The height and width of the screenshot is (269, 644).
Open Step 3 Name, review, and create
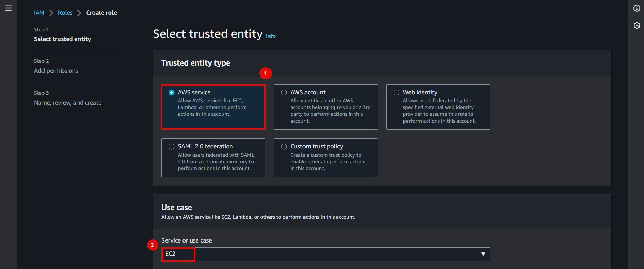pyautogui.click(x=68, y=103)
